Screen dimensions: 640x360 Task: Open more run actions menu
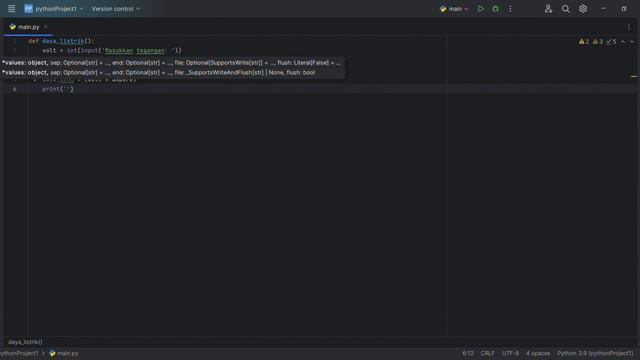tap(510, 9)
